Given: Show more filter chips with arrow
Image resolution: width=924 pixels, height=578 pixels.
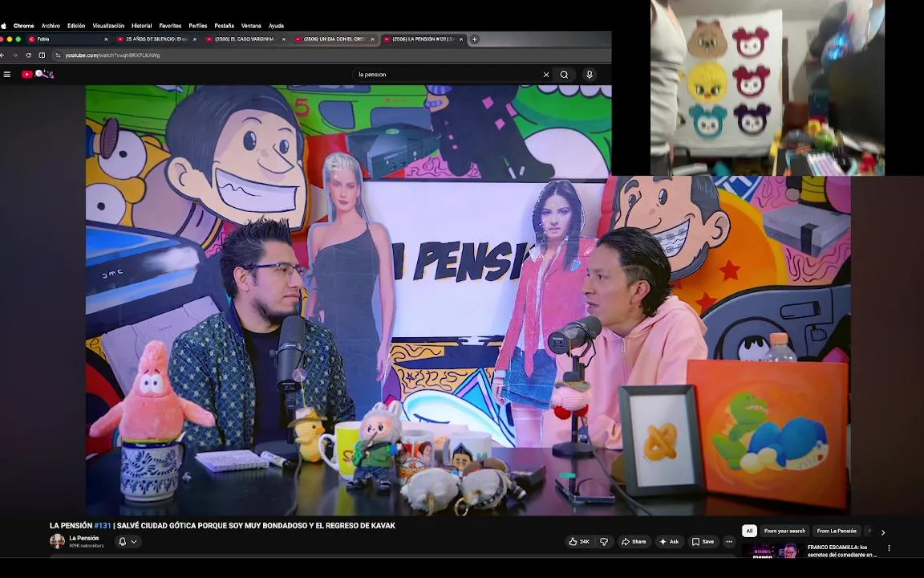Looking at the screenshot, I should pos(883,532).
